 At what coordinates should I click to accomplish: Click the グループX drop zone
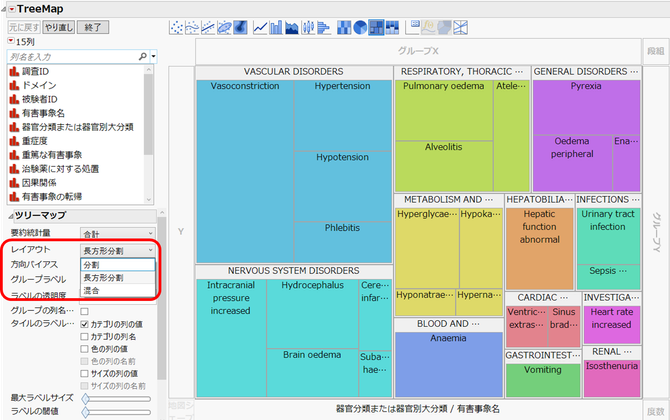(x=418, y=51)
